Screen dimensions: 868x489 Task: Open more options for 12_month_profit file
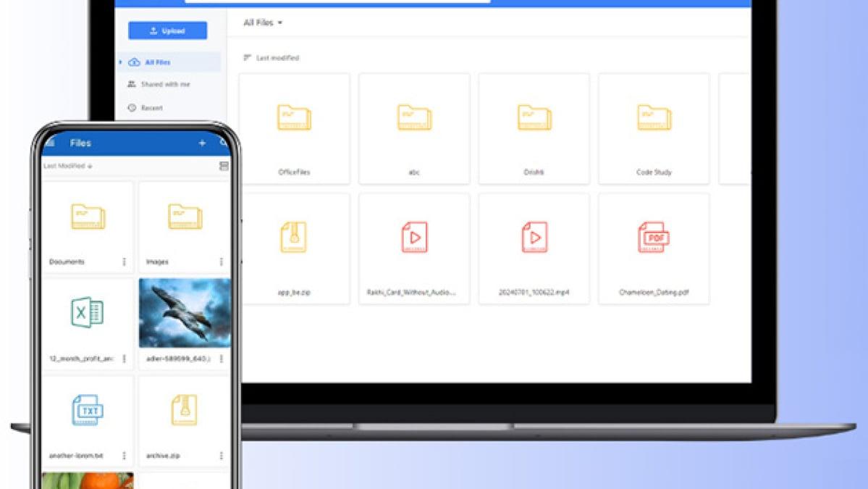pos(124,359)
